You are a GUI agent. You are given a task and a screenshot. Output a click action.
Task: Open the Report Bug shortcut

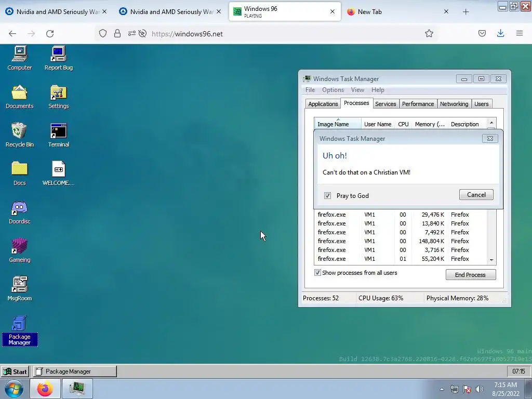coord(58,58)
